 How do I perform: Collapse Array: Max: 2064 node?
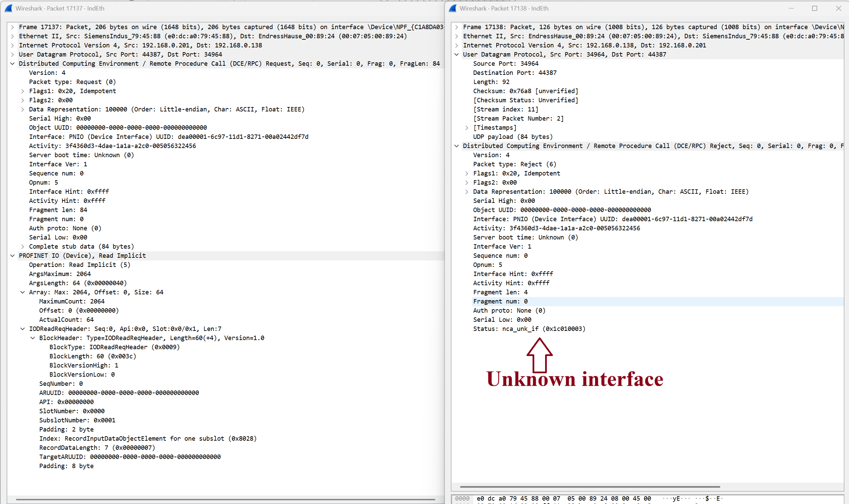coord(22,292)
